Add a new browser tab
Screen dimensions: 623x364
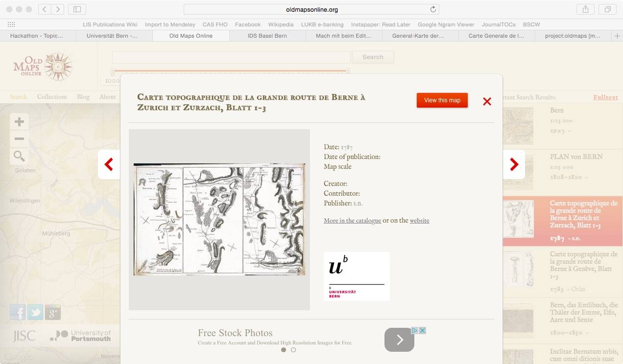pyautogui.click(x=617, y=36)
